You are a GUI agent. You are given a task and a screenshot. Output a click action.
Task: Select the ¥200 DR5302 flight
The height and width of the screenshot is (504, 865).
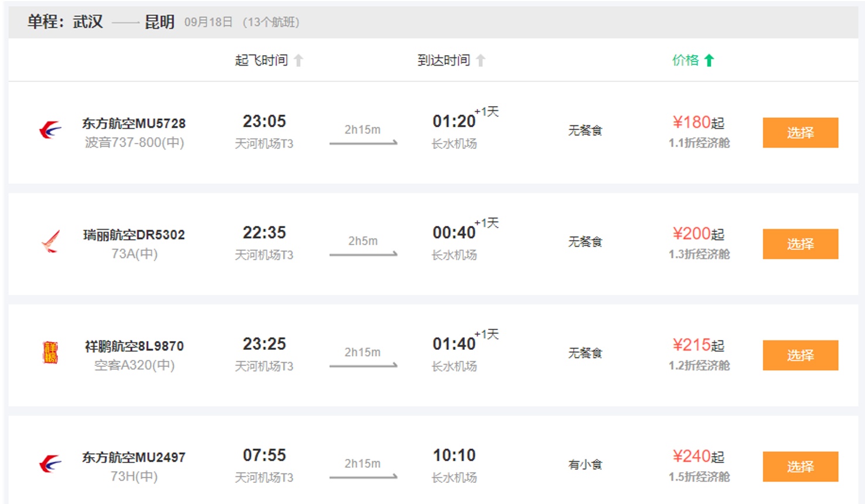click(800, 244)
